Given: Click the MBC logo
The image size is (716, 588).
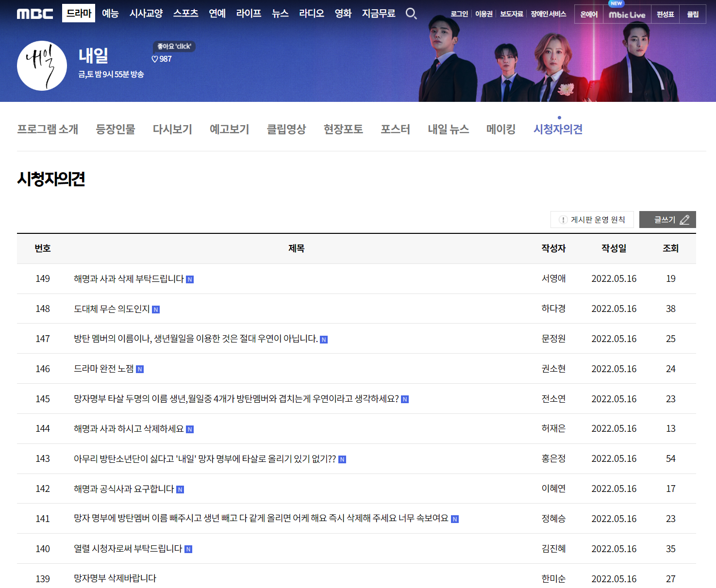Looking at the screenshot, I should [35, 14].
